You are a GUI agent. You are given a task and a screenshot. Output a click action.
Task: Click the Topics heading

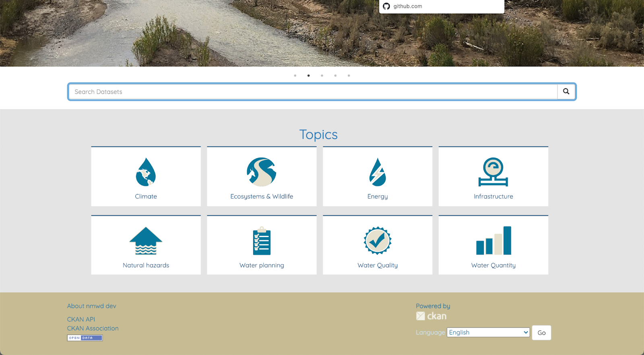[x=318, y=134]
